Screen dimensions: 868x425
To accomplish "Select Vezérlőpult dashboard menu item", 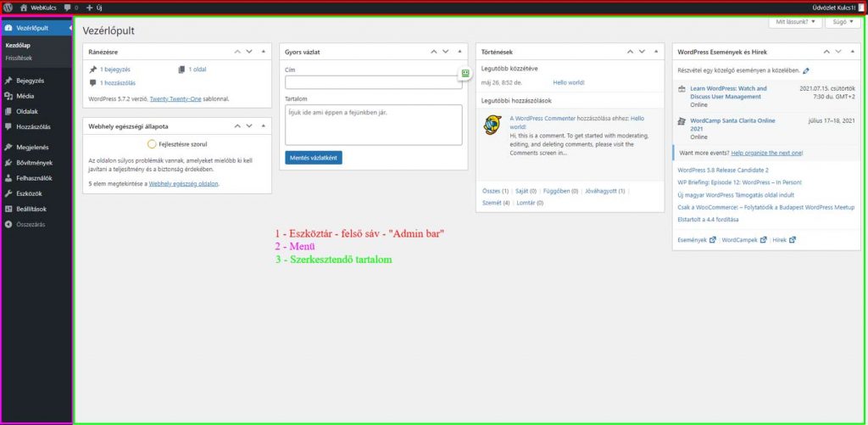I will click(x=36, y=28).
